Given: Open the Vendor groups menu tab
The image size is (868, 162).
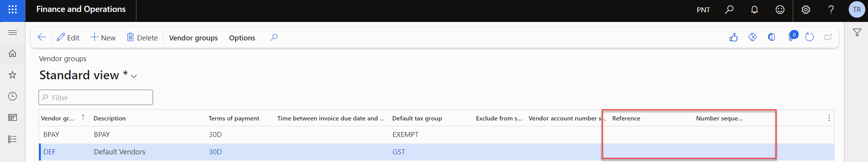Looking at the screenshot, I should point(193,38).
